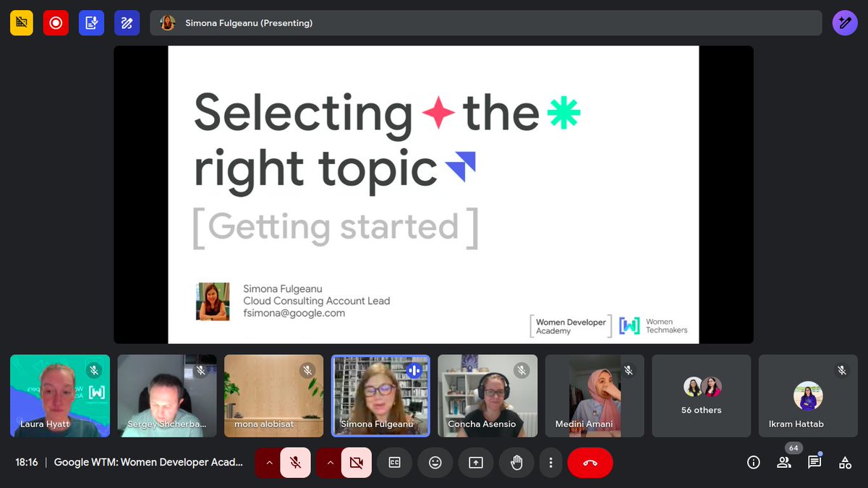The image size is (868, 488).
Task: Leave the call
Action: (x=590, y=462)
